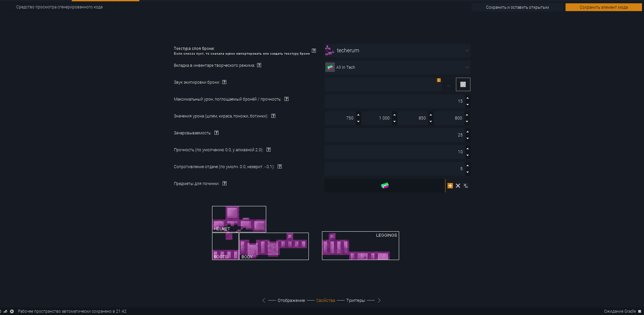Open help for armor layer texture field
The image size is (644, 315).
tap(314, 51)
